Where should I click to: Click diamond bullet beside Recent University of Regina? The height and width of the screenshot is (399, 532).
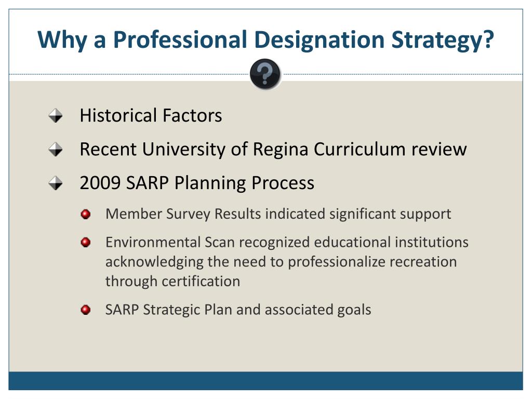(55, 149)
